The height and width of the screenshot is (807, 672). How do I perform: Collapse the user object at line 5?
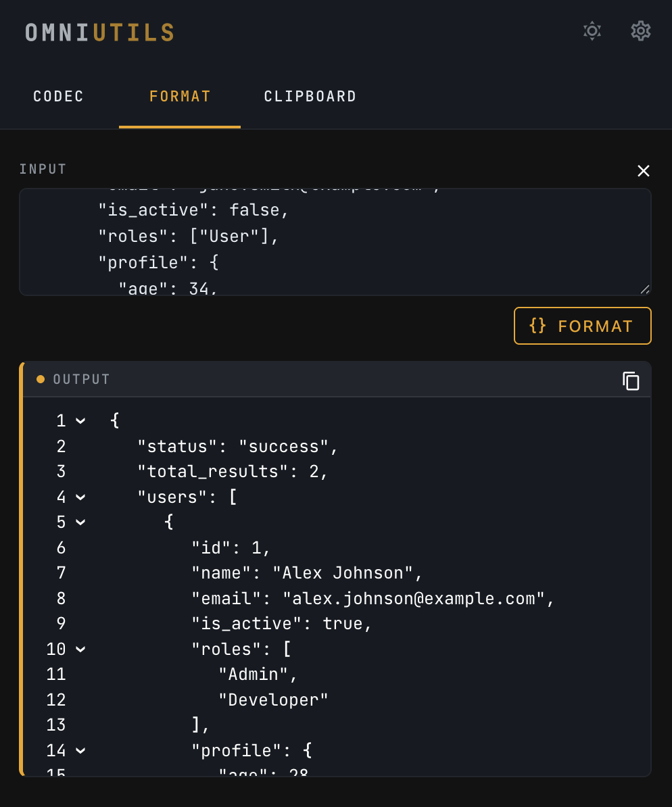(80, 522)
